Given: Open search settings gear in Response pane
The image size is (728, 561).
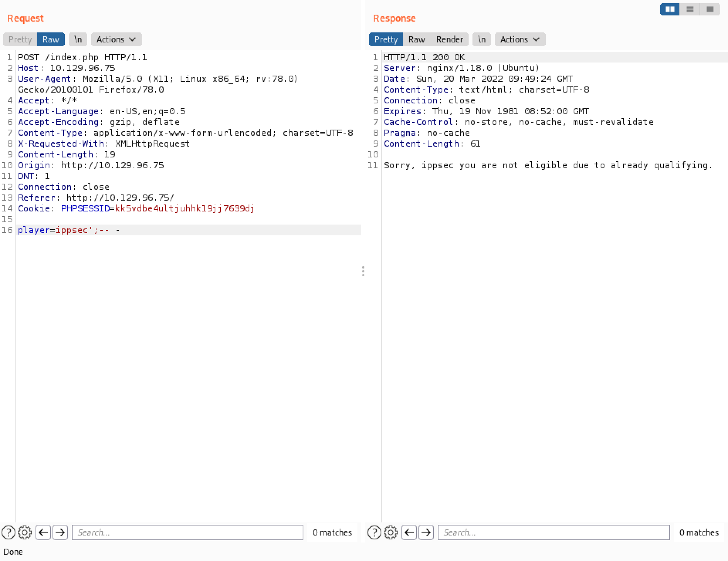Looking at the screenshot, I should (x=391, y=532).
